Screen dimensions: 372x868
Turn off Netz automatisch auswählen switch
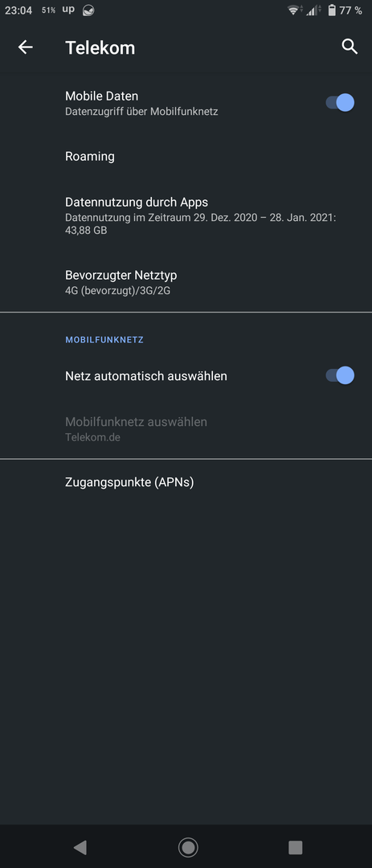(x=340, y=375)
